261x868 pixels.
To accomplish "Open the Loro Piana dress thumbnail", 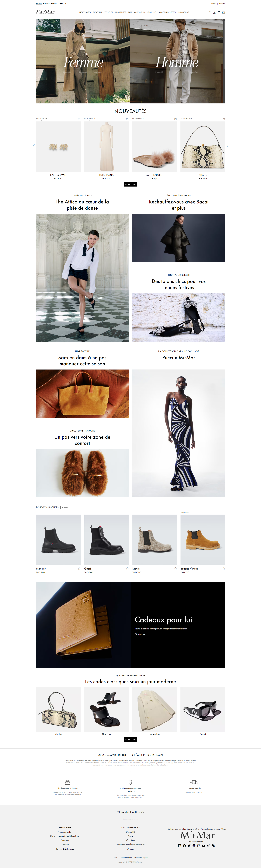I will tap(106, 147).
